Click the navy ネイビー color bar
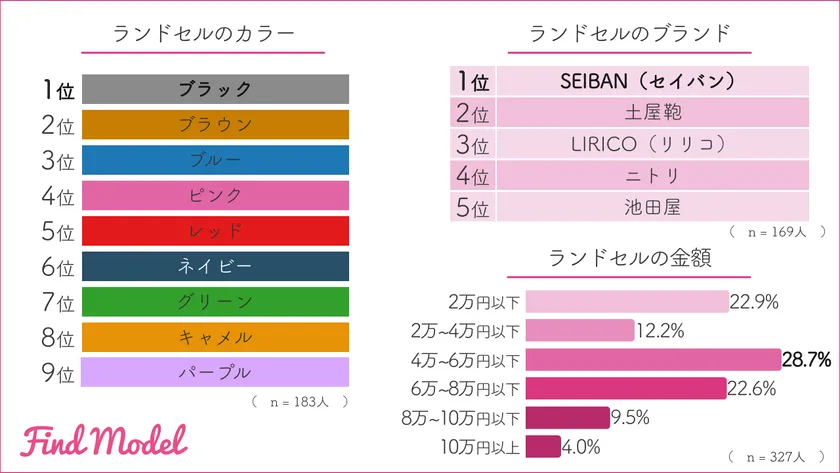Screen dimensions: 840x473 coord(215,266)
